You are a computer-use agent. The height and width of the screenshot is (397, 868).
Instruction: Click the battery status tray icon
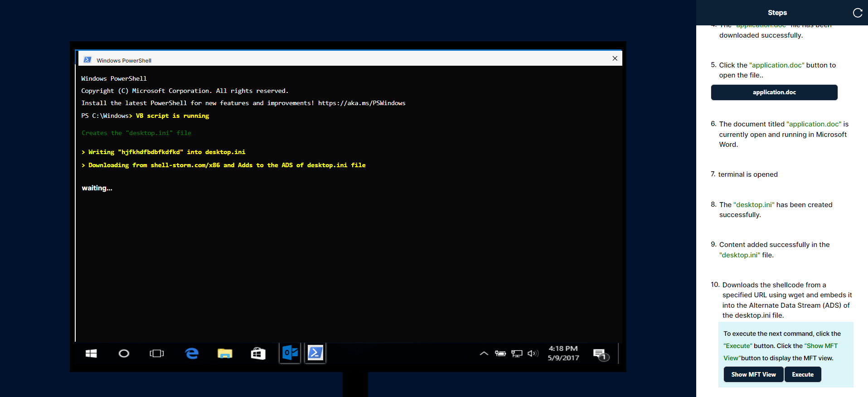pos(500,353)
